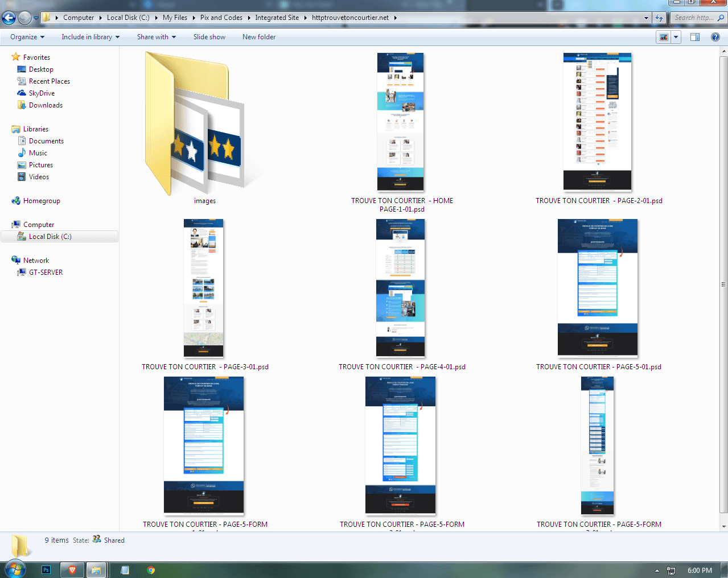The image size is (728, 578).
Task: Go back with the Back arrow button
Action: pyautogui.click(x=9, y=18)
